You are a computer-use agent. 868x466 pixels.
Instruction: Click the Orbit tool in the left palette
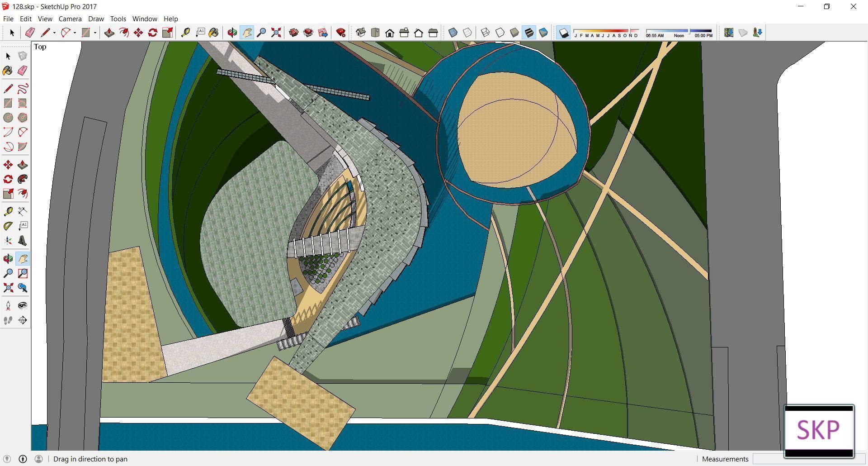(x=8, y=259)
